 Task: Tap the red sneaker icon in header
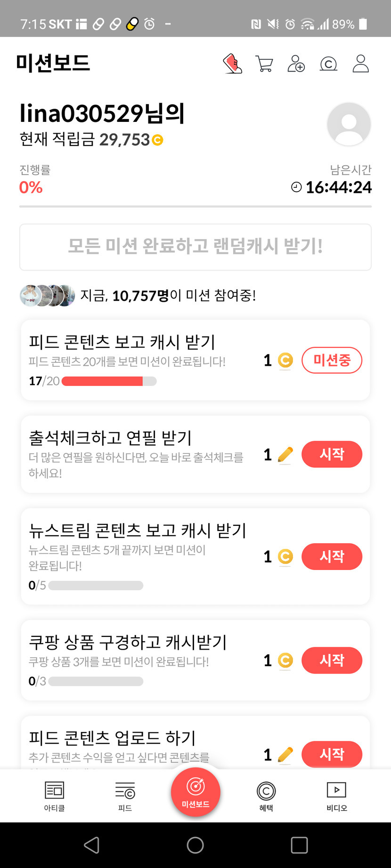point(233,64)
